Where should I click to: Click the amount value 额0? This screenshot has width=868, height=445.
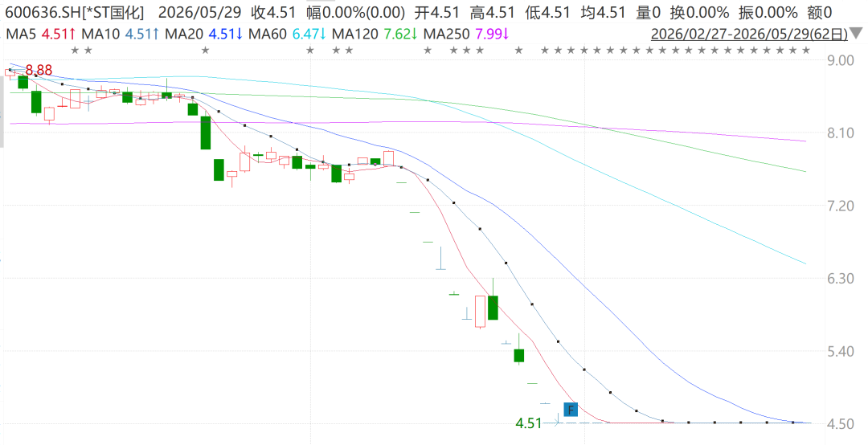[x=820, y=12]
